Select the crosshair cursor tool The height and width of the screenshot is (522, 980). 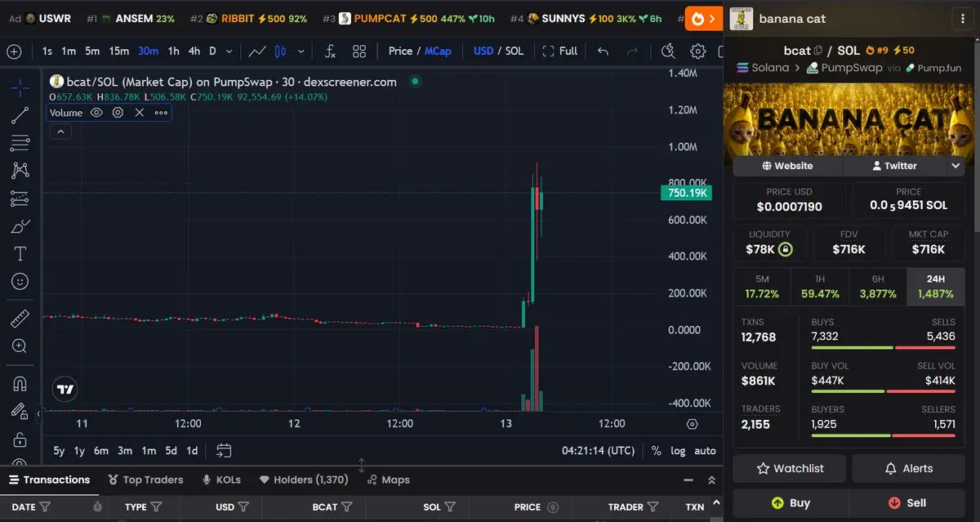pos(20,87)
